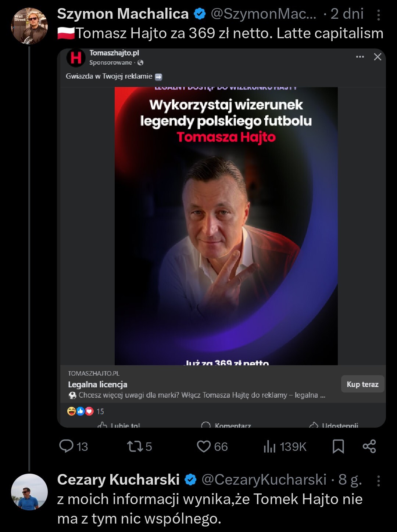397x532 pixels.
Task: Click the Legalna licencja headline
Action: click(98, 384)
